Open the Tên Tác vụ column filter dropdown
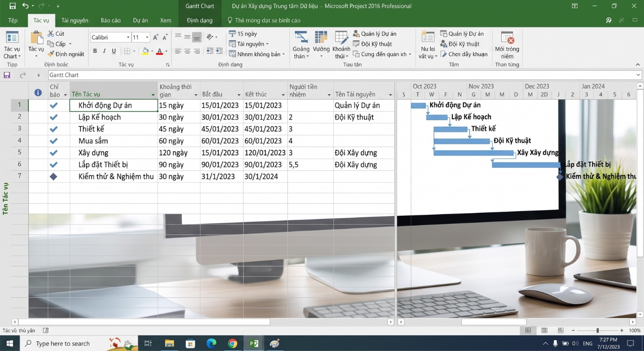644x351 pixels. tap(153, 95)
